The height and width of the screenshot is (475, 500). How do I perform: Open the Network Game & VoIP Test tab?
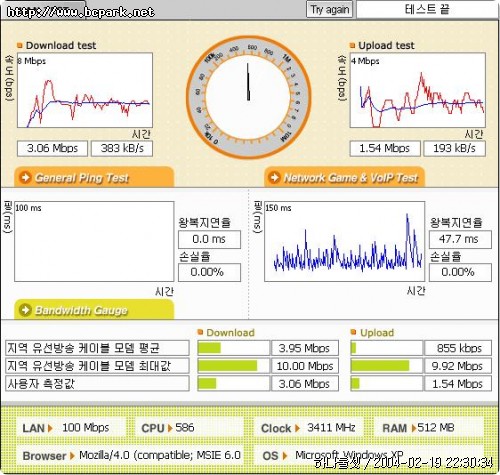[344, 177]
